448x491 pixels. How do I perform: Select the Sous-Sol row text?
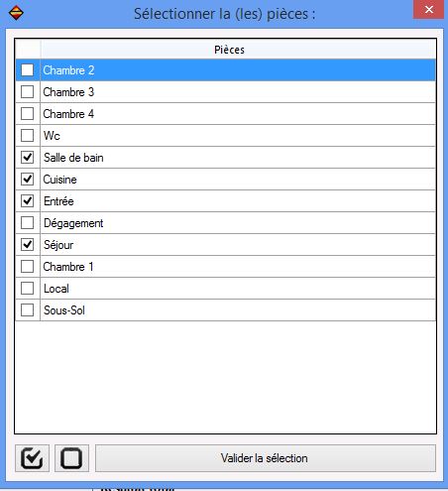[x=64, y=310]
